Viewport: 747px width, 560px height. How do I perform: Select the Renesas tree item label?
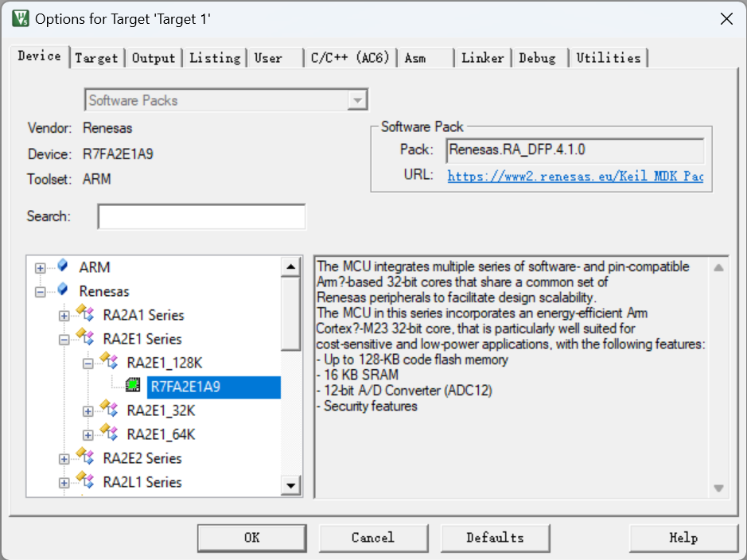point(104,291)
